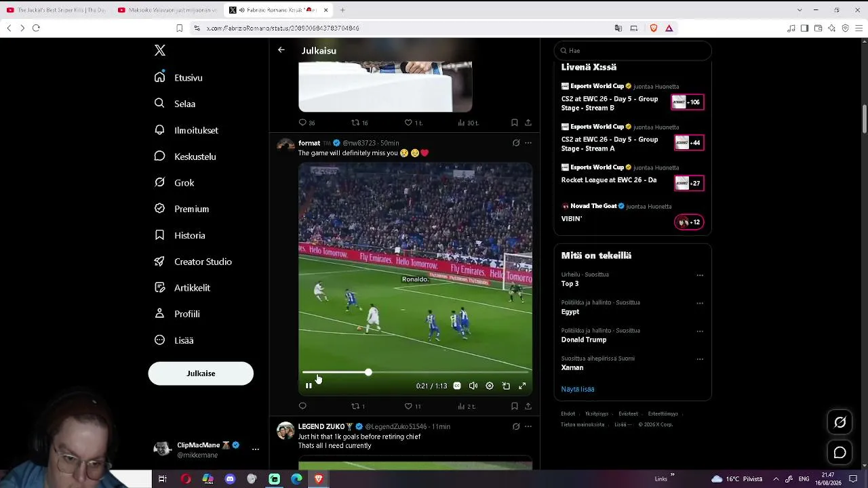The image size is (868, 488).
Task: Open more options for LEGEND ZUKO post
Action: click(x=528, y=426)
